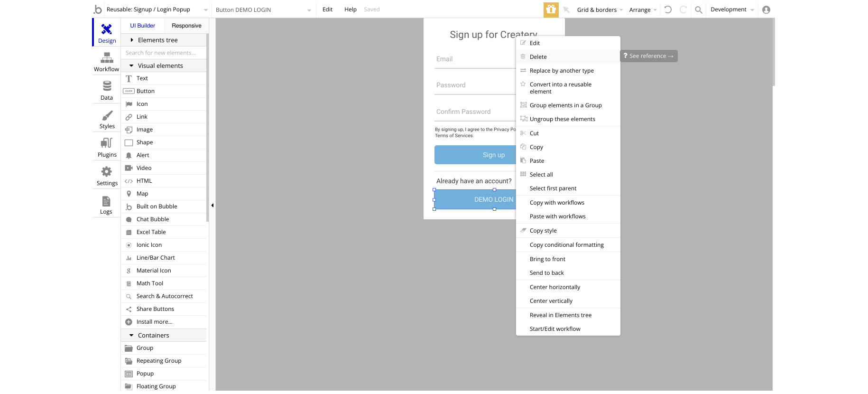Image resolution: width=868 pixels, height=394 pixels.
Task: Open the Workflow tab icon
Action: (107, 58)
